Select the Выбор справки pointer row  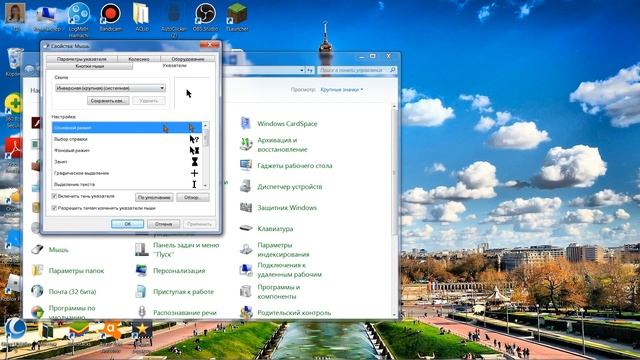pos(127,139)
